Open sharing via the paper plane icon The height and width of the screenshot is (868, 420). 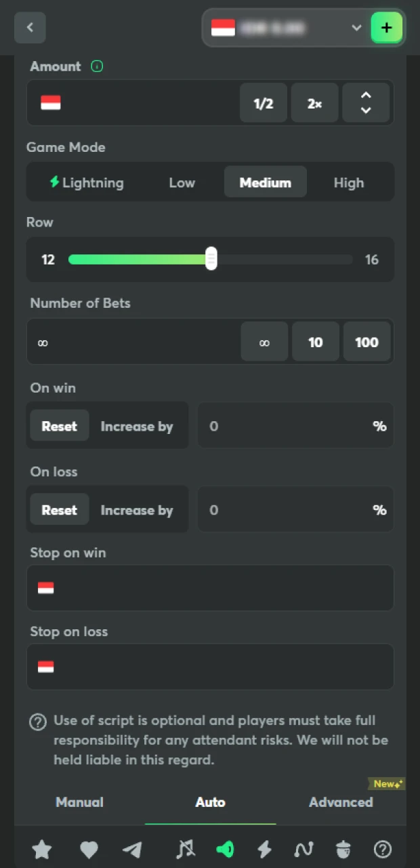[133, 849]
